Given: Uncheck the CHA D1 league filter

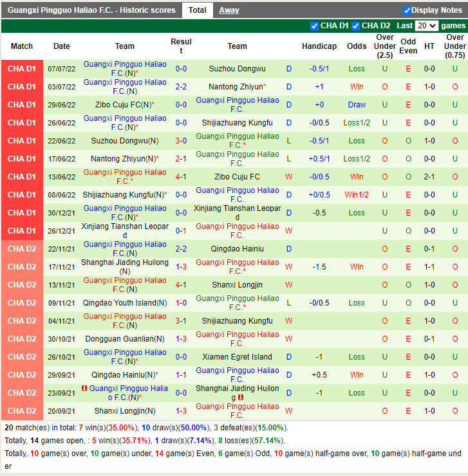Looking at the screenshot, I should coord(314,26).
